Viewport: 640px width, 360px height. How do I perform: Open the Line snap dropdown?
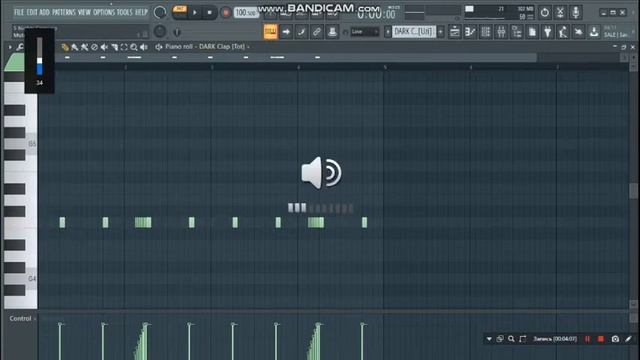pos(364,31)
